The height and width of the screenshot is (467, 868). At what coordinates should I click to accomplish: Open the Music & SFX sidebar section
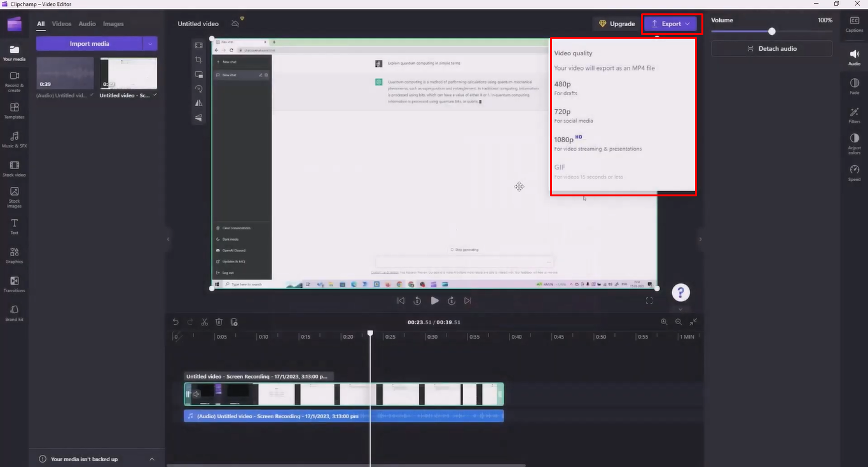[x=14, y=140]
